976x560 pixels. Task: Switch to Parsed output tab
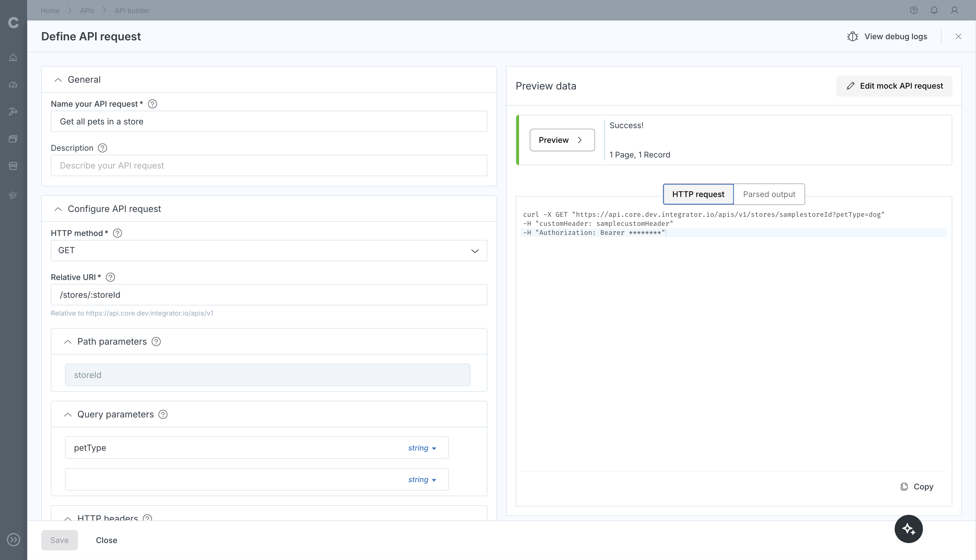(x=769, y=194)
